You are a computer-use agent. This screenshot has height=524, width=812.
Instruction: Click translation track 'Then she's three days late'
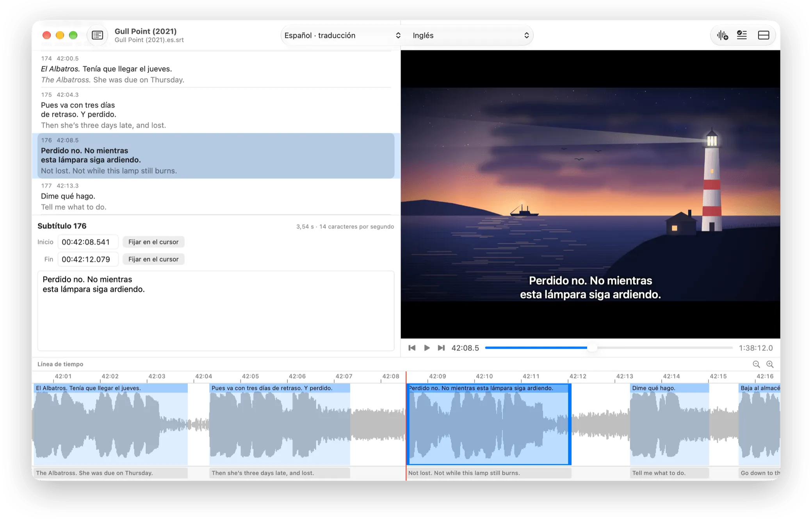pos(280,473)
